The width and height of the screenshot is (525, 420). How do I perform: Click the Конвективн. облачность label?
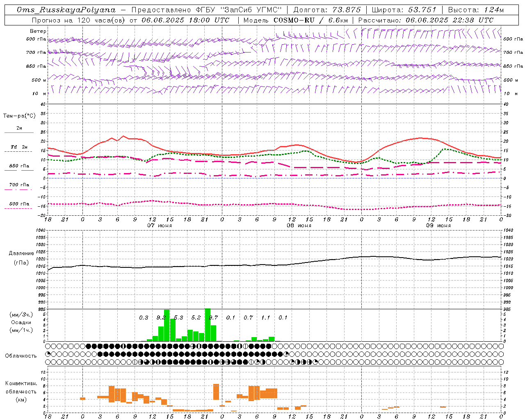(21, 388)
